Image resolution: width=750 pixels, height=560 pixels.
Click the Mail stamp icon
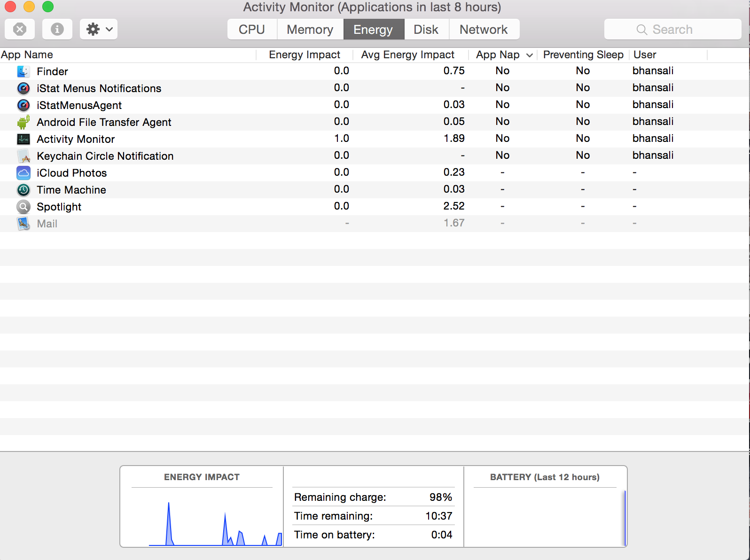[x=23, y=224]
